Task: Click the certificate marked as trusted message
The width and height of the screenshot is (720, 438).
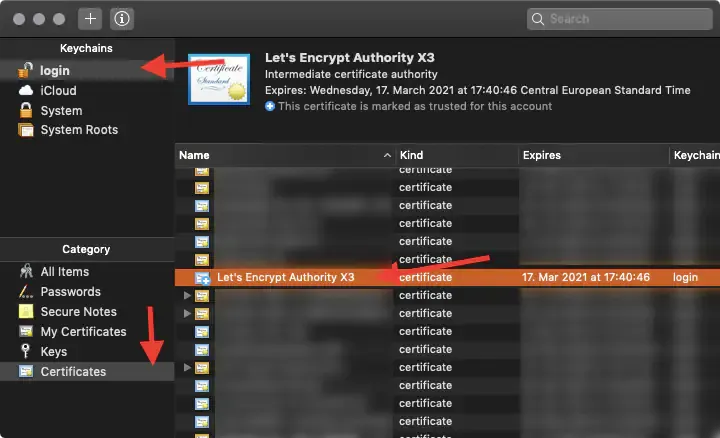Action: click(415, 107)
